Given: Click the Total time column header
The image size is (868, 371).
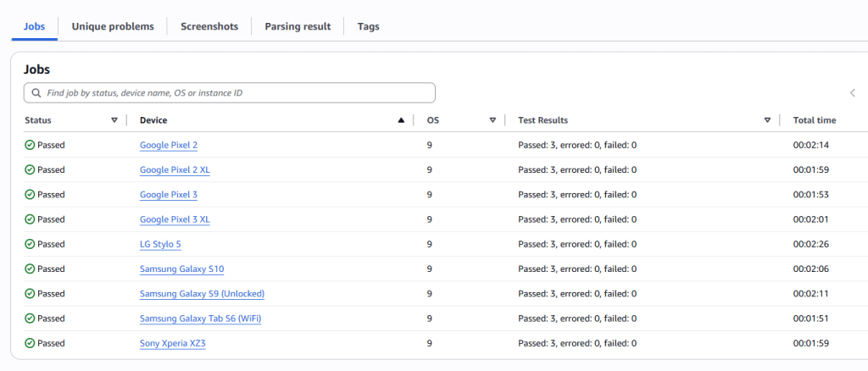Looking at the screenshot, I should tap(815, 120).
